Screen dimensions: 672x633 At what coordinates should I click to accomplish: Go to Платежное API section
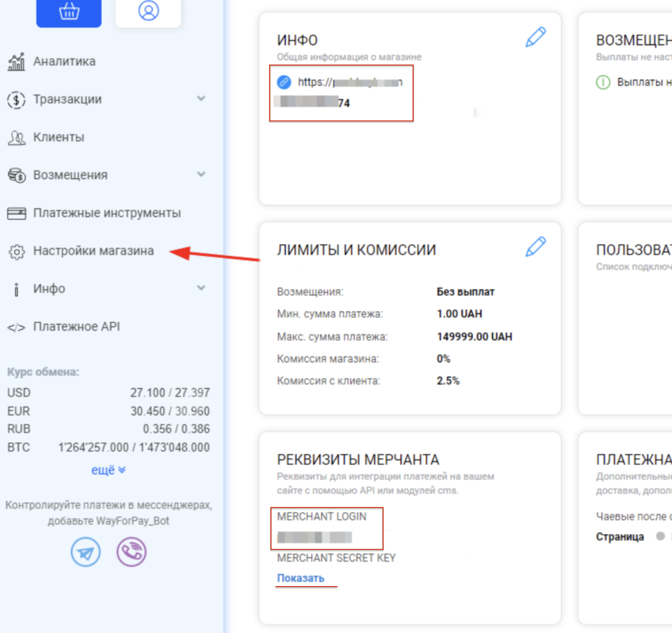coord(76,327)
